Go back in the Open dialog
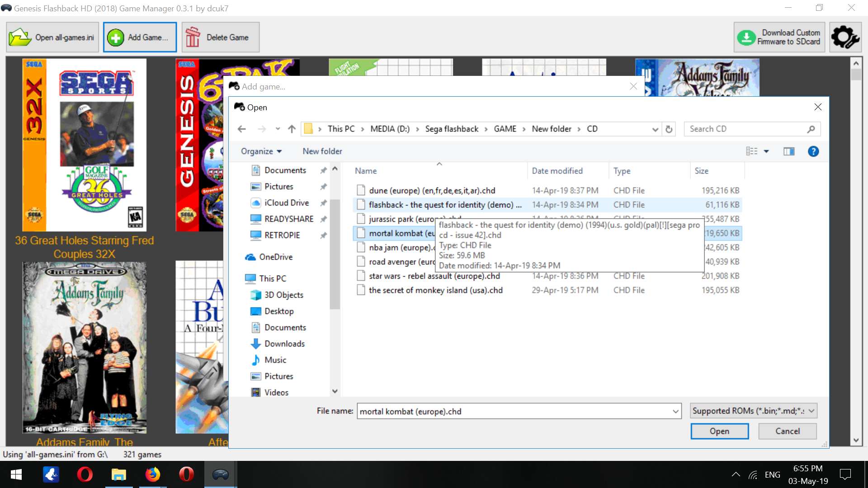Viewport: 868px width, 488px height. pos(242,129)
